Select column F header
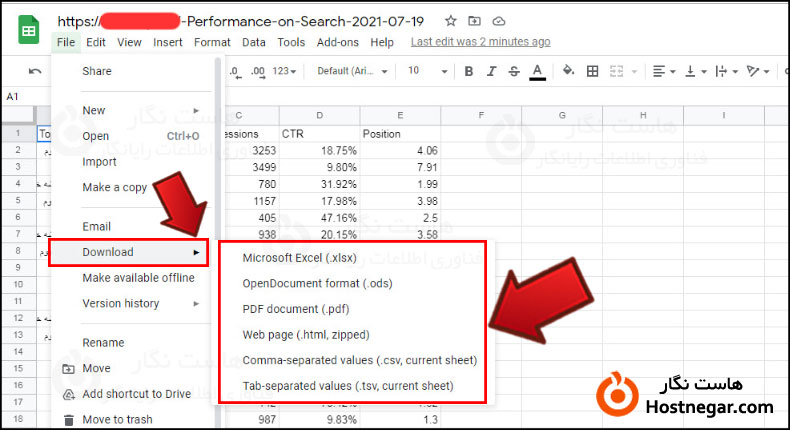 tap(481, 115)
